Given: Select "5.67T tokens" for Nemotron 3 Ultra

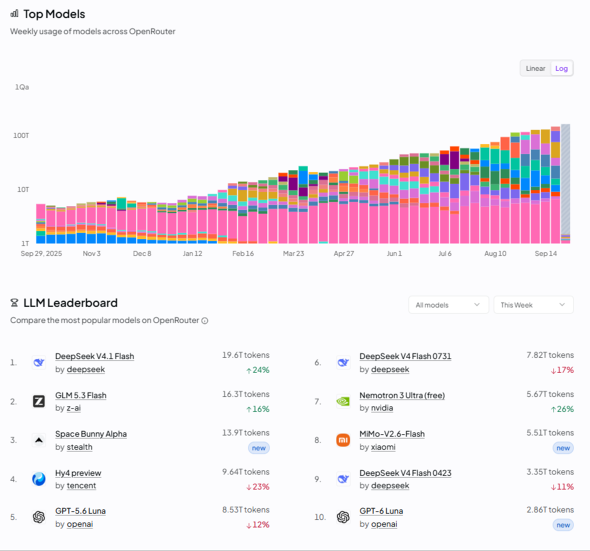Looking at the screenshot, I should (550, 394).
